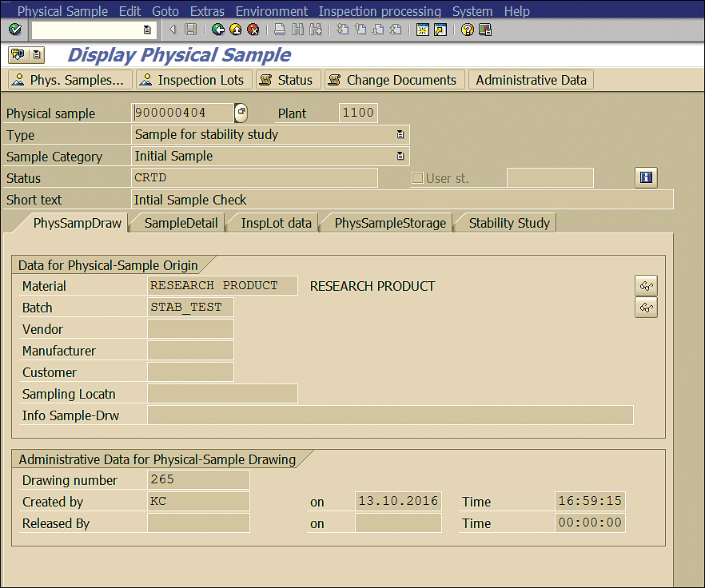705x588 pixels.
Task: Click the Plant field showing 1100
Action: (358, 113)
